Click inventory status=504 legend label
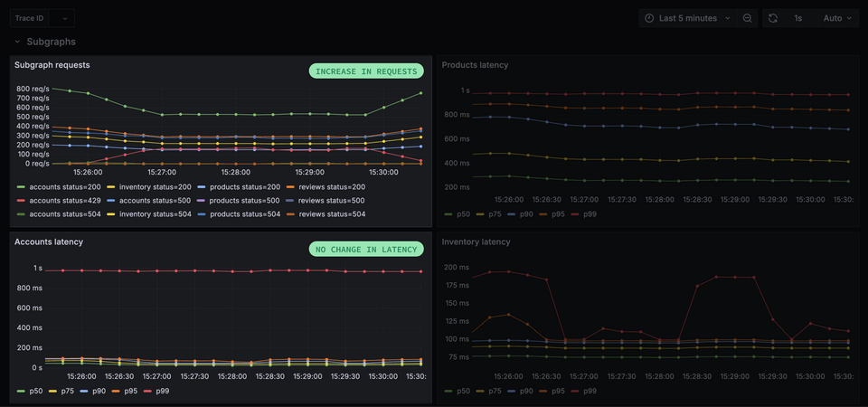868x407 pixels. pos(155,213)
